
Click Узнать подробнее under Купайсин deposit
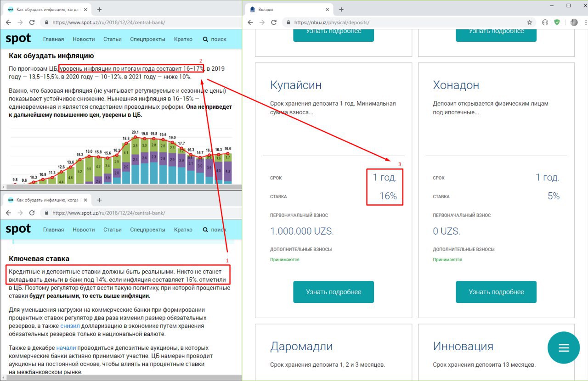[334, 292]
